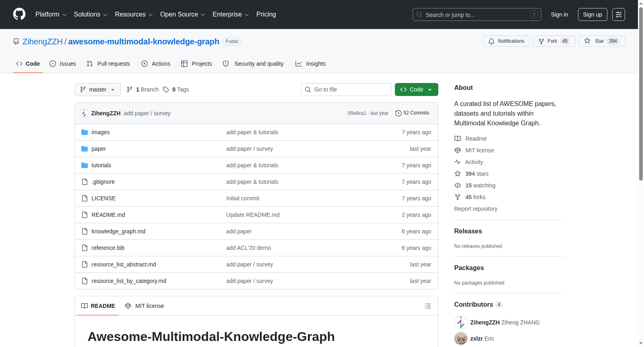Open the images folder

click(x=101, y=132)
